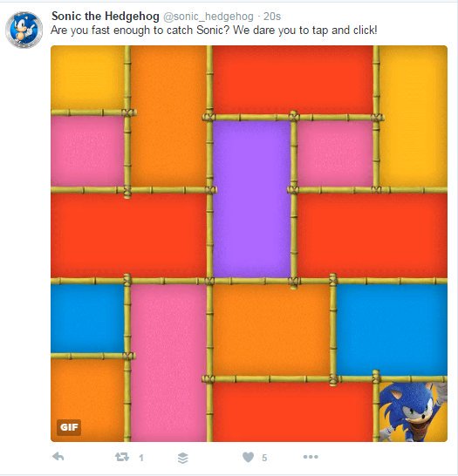The image size is (458, 476).
Task: Open the @sonic_hedgehog handle link
Action: [x=208, y=17]
